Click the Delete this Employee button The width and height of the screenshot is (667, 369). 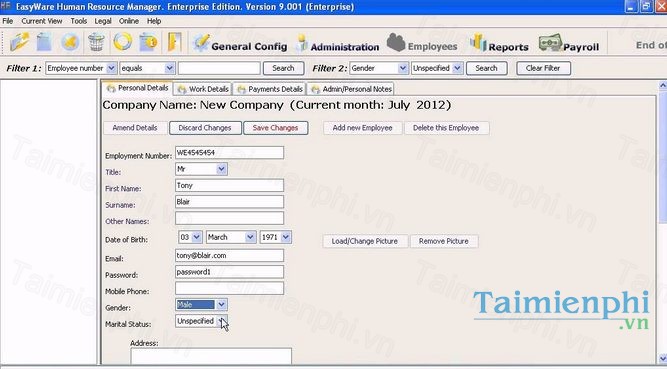(x=446, y=128)
